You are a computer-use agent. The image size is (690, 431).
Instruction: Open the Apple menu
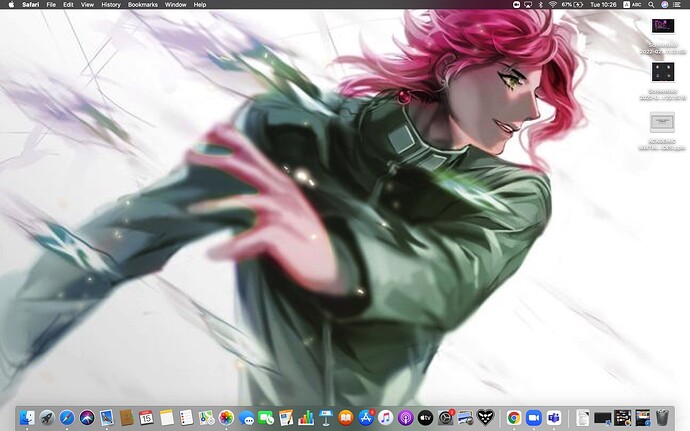click(x=11, y=4)
